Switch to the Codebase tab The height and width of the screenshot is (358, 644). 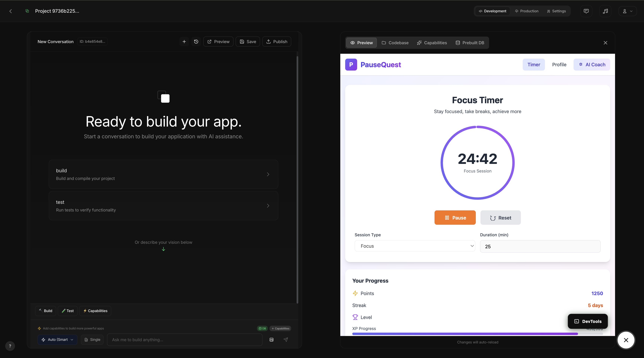pyautogui.click(x=395, y=43)
